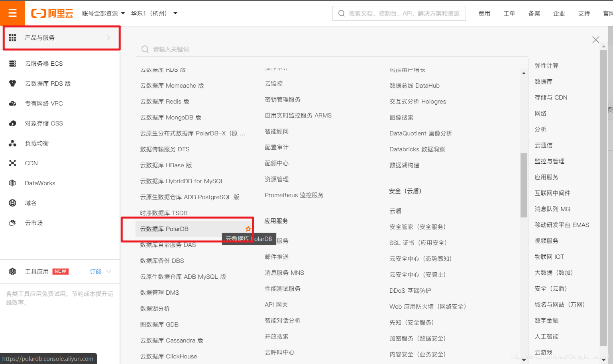Open the 账号全部资源 dropdown
Viewport: 613px width, 364px height.
tap(103, 14)
